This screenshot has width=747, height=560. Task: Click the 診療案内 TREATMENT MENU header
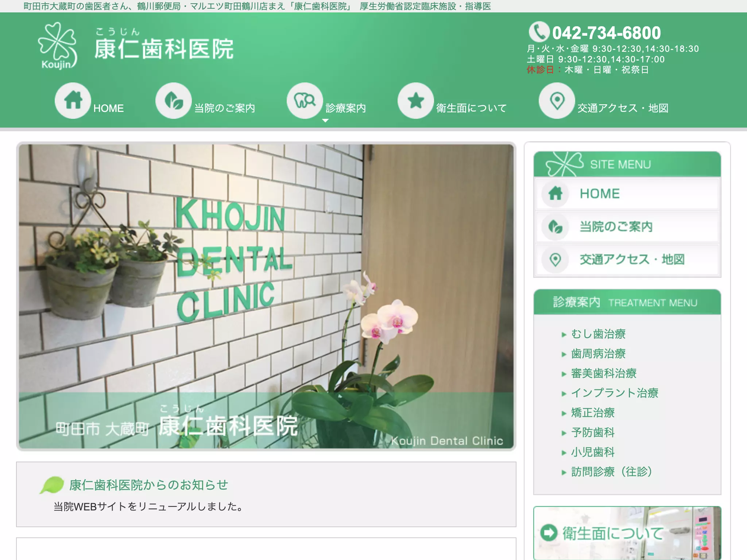pyautogui.click(x=627, y=302)
